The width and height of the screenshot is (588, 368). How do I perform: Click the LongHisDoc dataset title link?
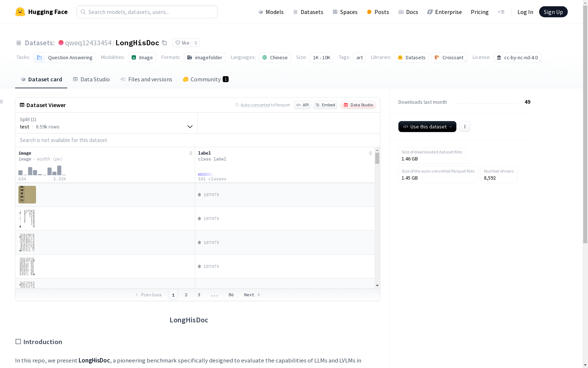pos(137,43)
